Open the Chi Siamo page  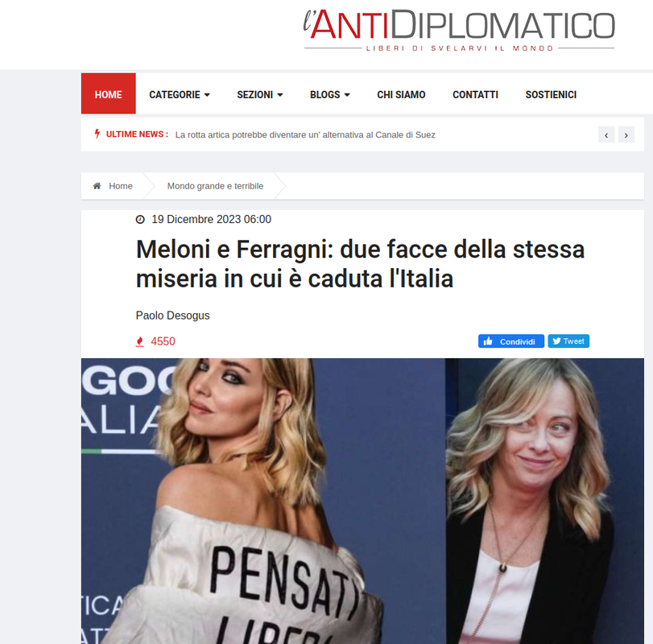[401, 94]
